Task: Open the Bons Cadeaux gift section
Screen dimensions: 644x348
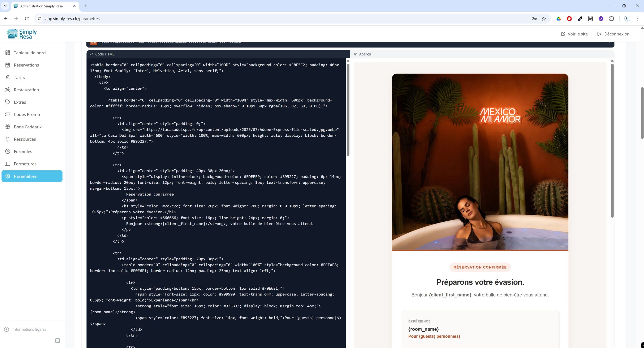Action: coord(28,127)
